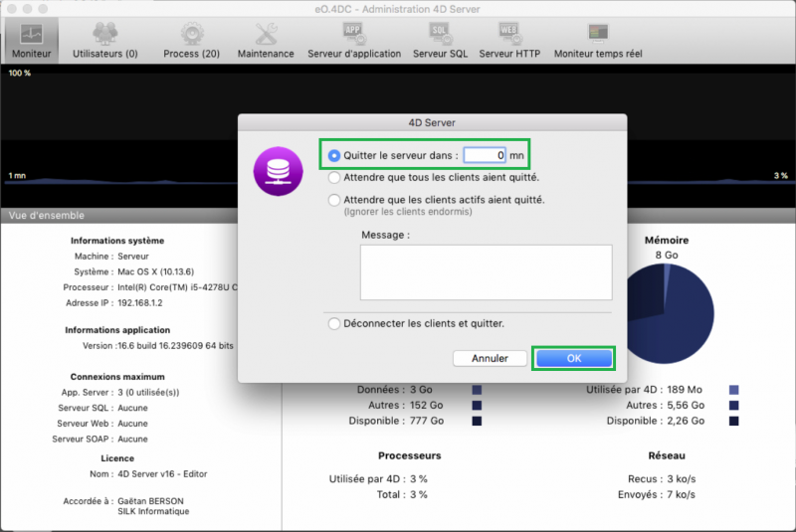Open the Serveur SQL icon
Screen dimensions: 796x532
pos(439,32)
